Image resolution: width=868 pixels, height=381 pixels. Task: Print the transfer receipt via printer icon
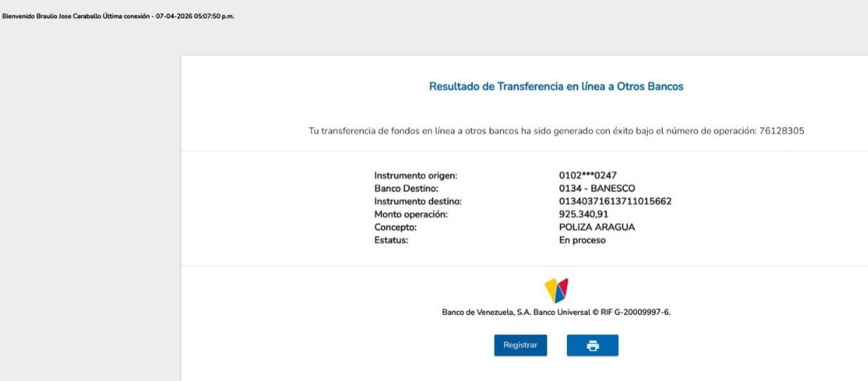tap(592, 345)
